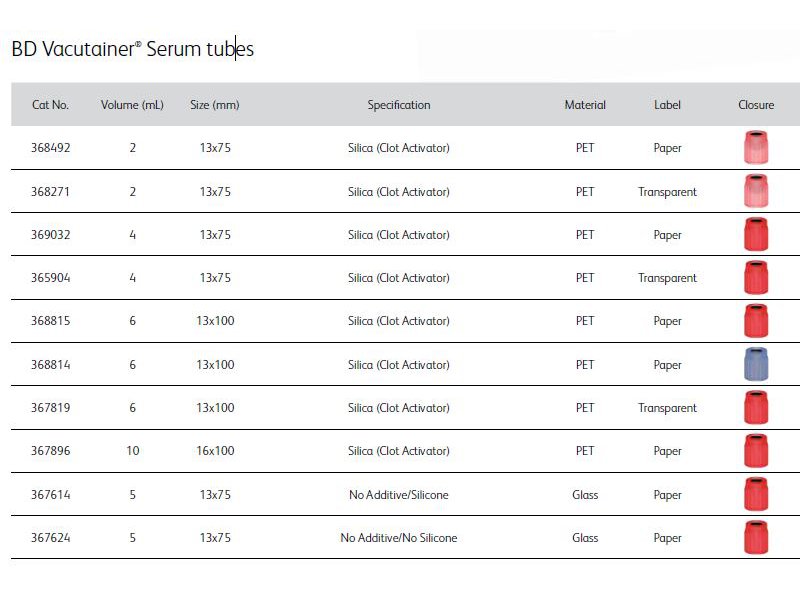The image size is (800, 600).
Task: Select the red closure cap for 367624
Action: (x=756, y=537)
